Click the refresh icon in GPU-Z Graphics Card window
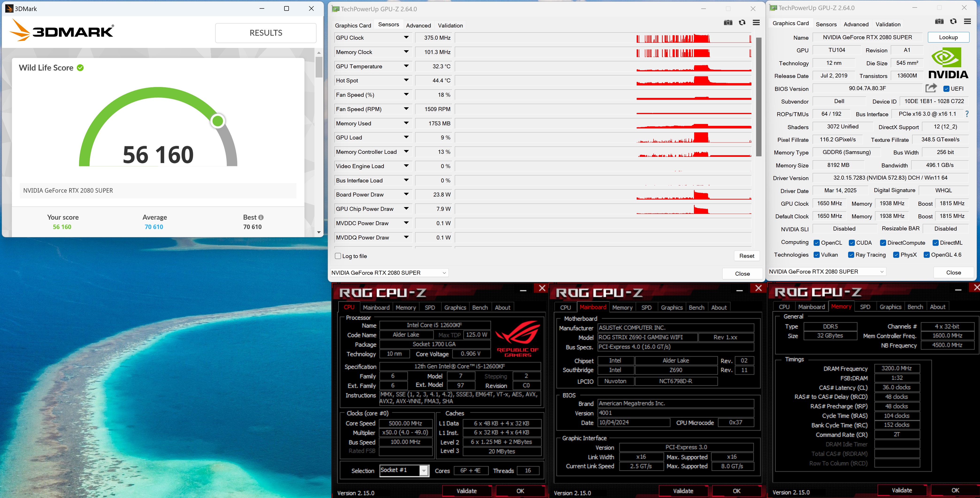 click(953, 22)
